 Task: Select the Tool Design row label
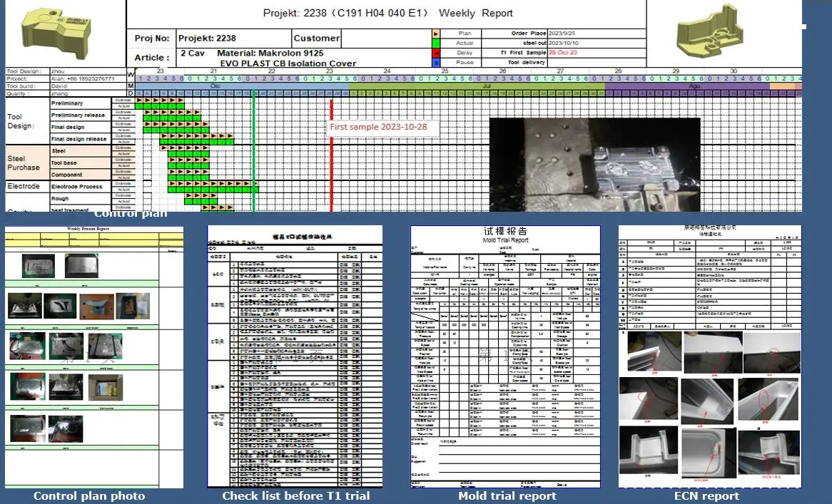point(20,121)
